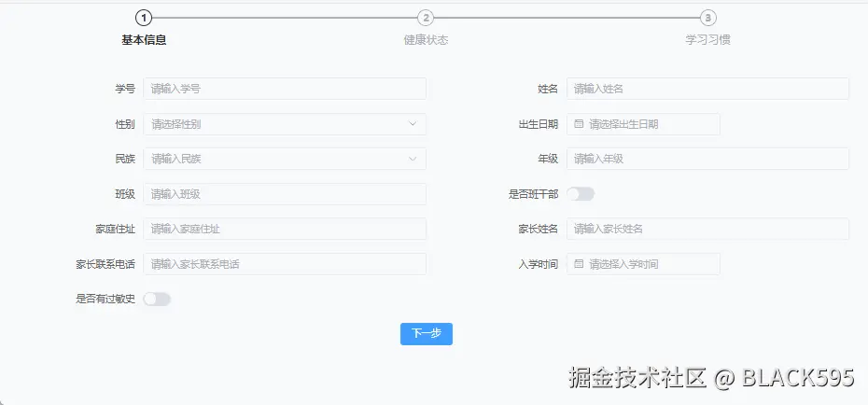Toggle the 是否有过敏史 switch
868x405 pixels.
point(157,300)
